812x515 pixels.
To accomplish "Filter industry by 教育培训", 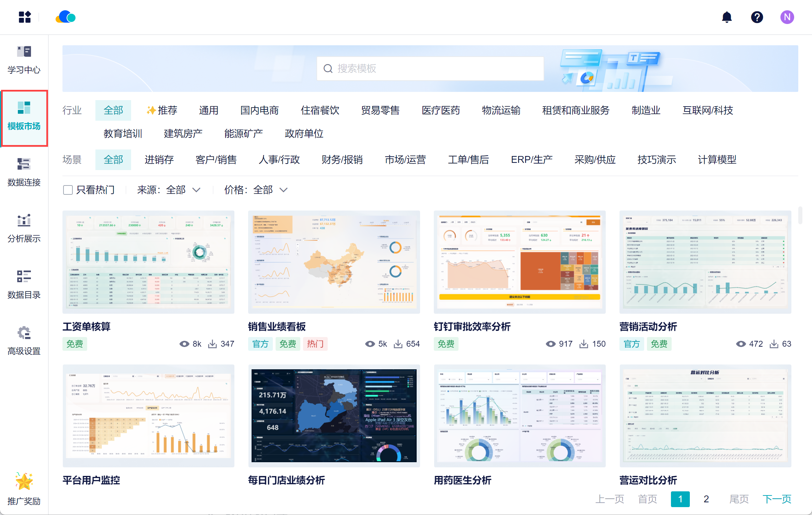I will coord(123,134).
